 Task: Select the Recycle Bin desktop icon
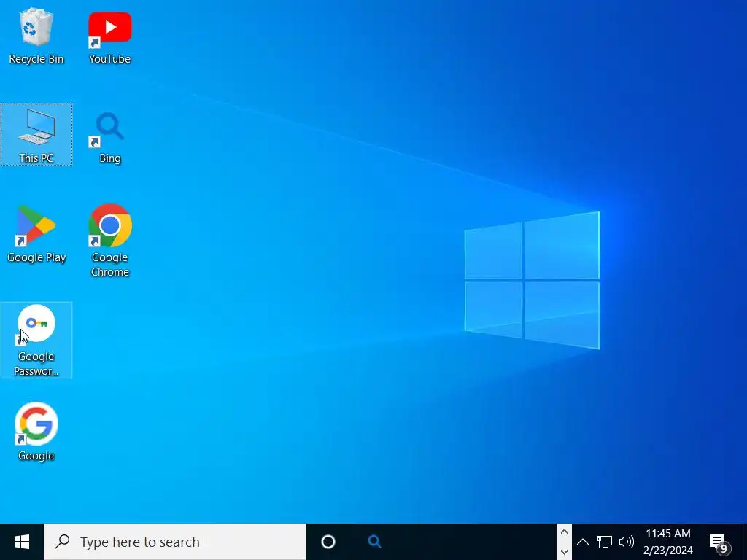click(36, 36)
